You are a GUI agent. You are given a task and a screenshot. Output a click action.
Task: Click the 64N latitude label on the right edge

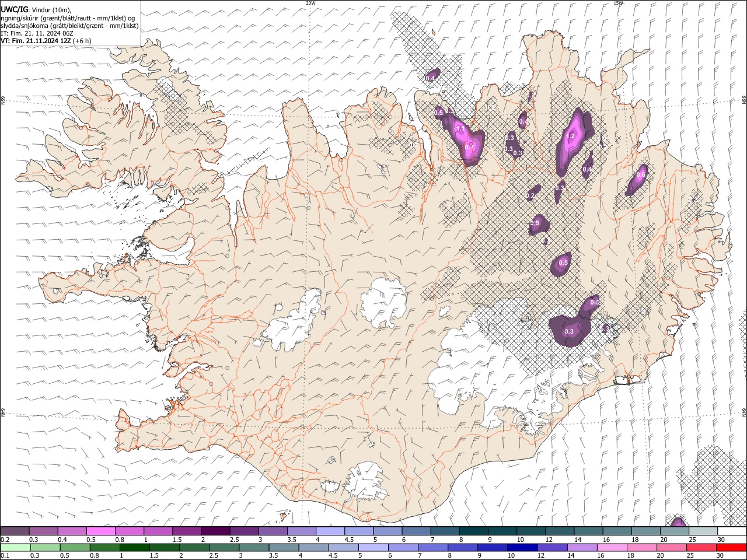pyautogui.click(x=744, y=412)
